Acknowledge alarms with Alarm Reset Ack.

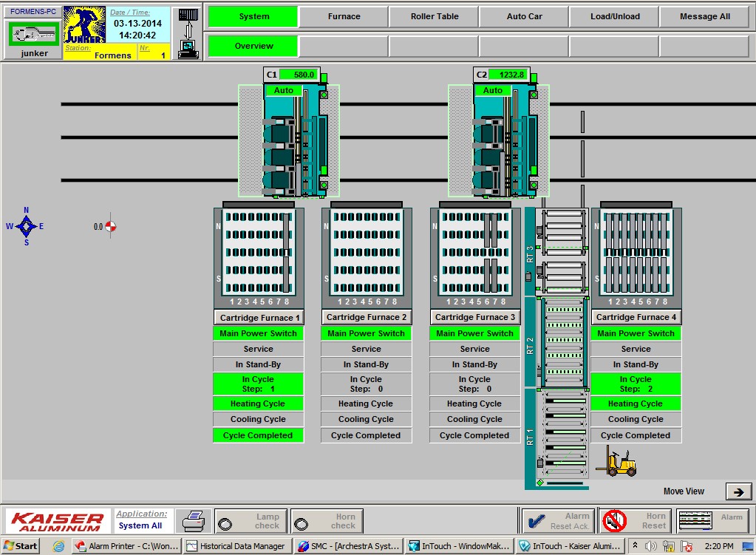point(558,520)
